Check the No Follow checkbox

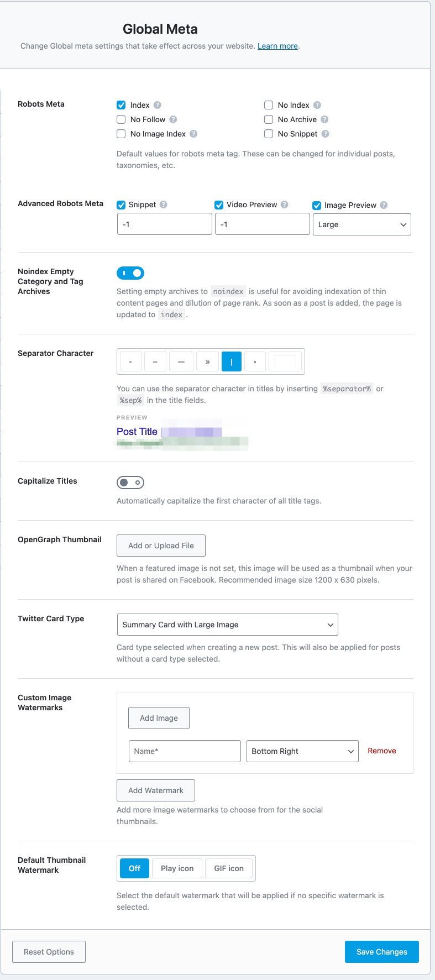click(x=121, y=119)
